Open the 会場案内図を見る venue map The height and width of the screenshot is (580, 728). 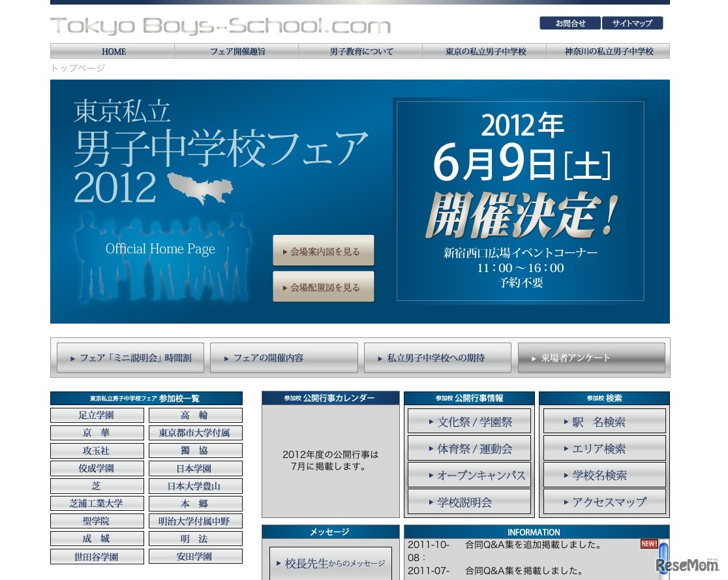(324, 251)
